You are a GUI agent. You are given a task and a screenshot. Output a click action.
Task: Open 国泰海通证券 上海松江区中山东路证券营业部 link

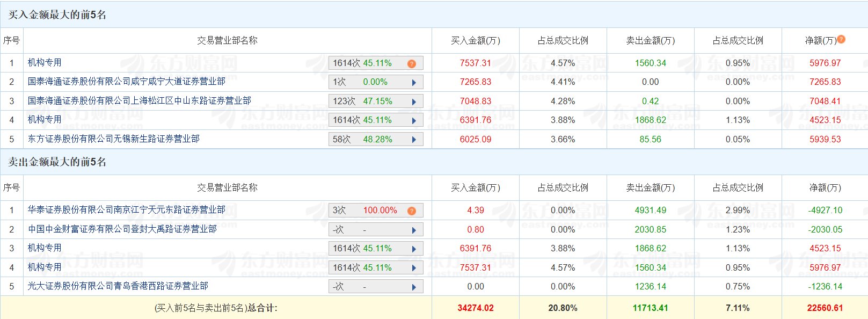click(140, 101)
